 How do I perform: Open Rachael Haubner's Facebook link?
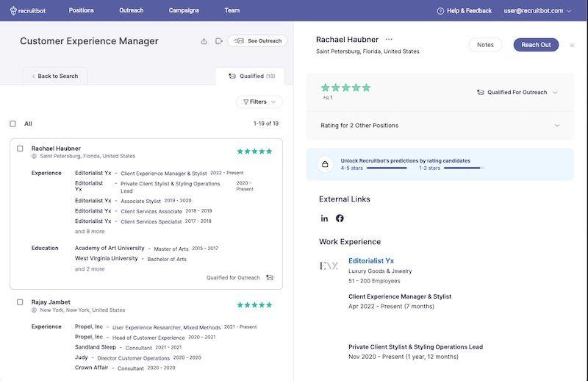pos(340,218)
